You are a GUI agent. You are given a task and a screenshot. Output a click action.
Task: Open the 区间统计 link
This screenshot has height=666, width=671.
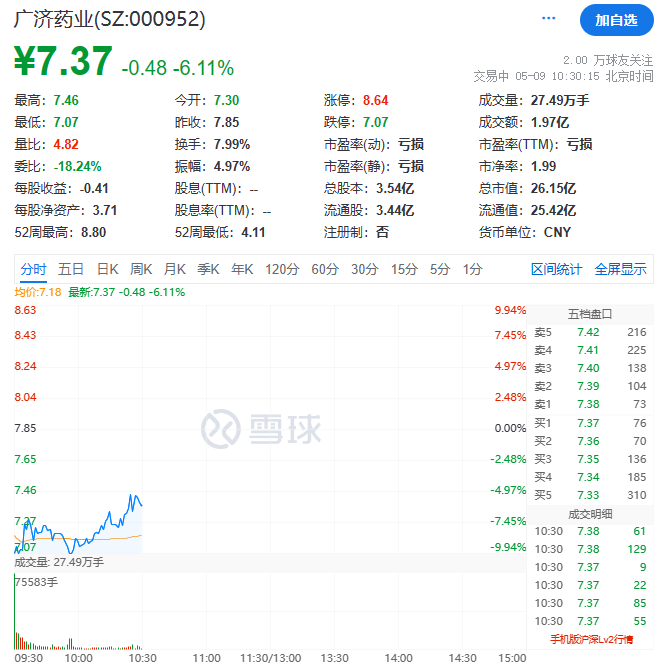tap(556, 269)
